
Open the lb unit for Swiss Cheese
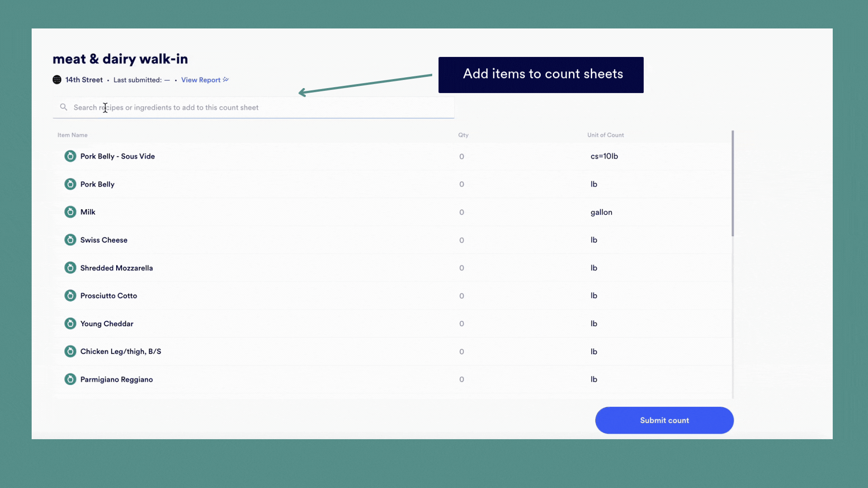(x=594, y=240)
